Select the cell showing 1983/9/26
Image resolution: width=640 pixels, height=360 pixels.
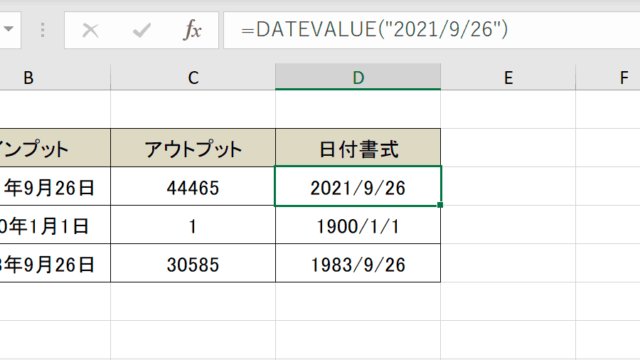pos(358,263)
